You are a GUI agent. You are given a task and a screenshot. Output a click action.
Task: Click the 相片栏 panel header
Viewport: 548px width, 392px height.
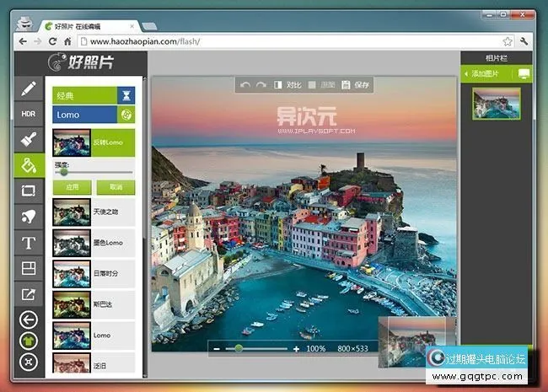(497, 58)
